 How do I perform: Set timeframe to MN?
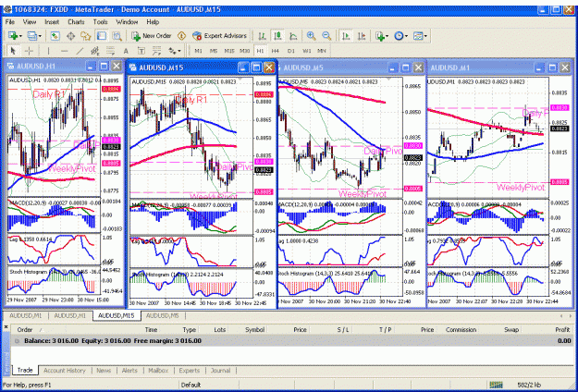pos(322,51)
